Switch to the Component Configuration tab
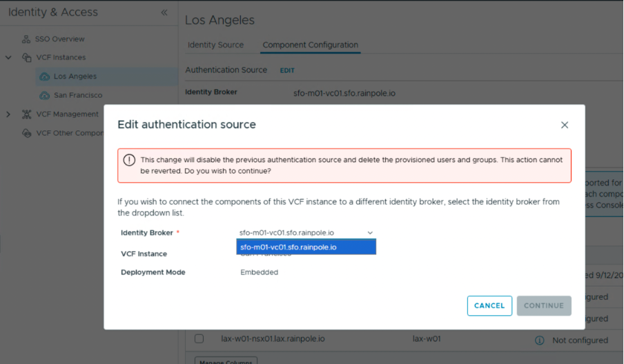 pos(310,45)
